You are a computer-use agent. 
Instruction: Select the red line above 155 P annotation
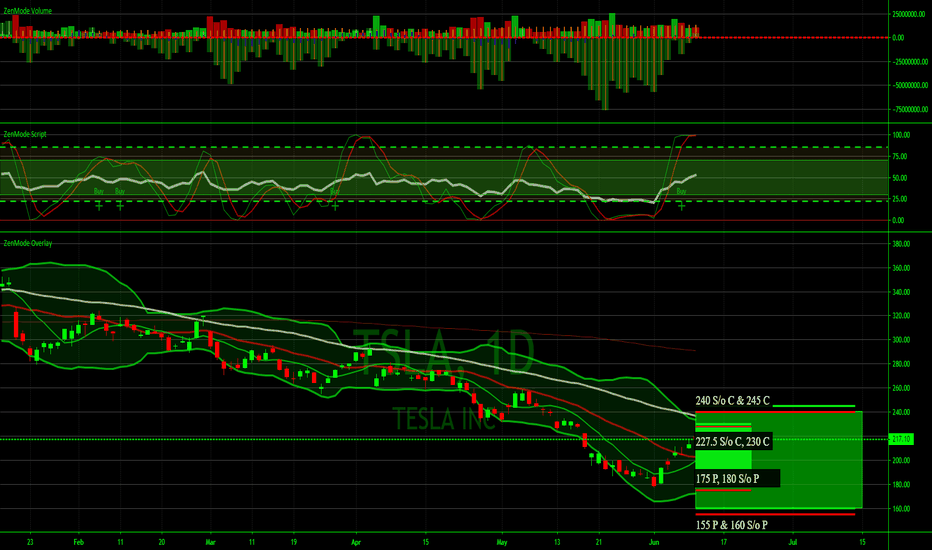pyautogui.click(x=775, y=514)
